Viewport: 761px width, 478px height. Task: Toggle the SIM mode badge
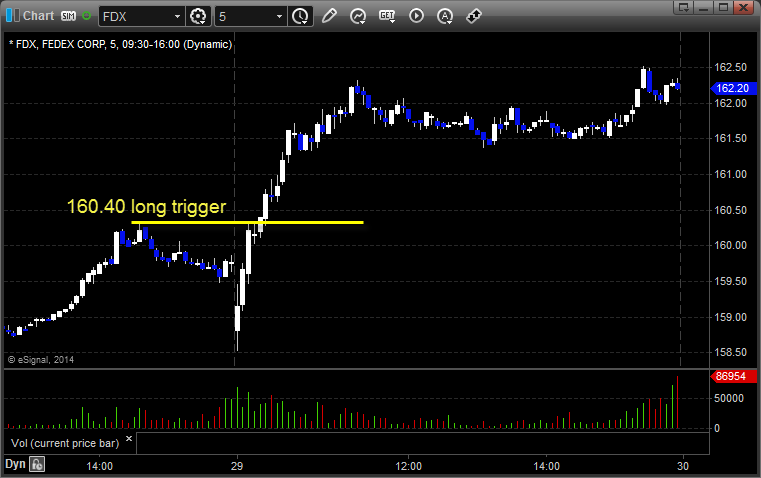68,16
